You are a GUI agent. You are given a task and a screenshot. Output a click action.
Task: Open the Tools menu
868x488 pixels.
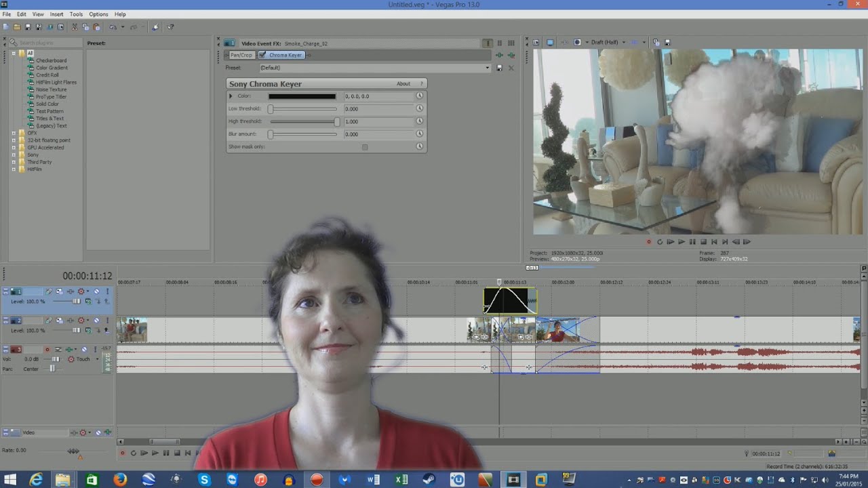coord(76,14)
